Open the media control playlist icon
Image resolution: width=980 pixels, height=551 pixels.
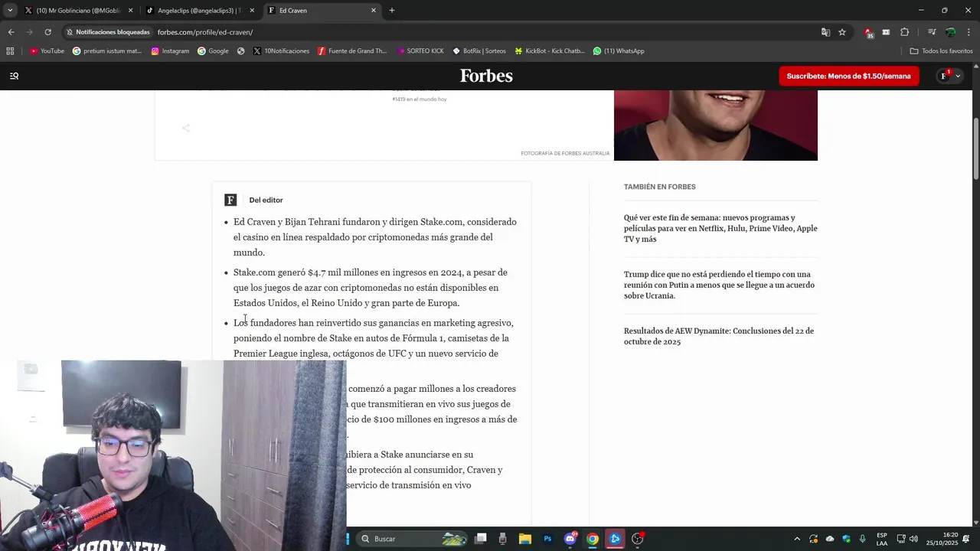(932, 32)
